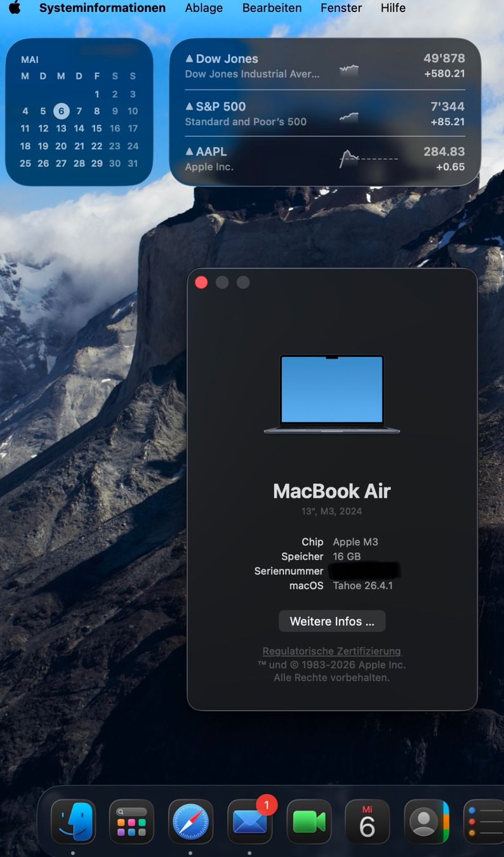
Task: Click highlighted day 6 in calendar widget
Action: coord(61,111)
